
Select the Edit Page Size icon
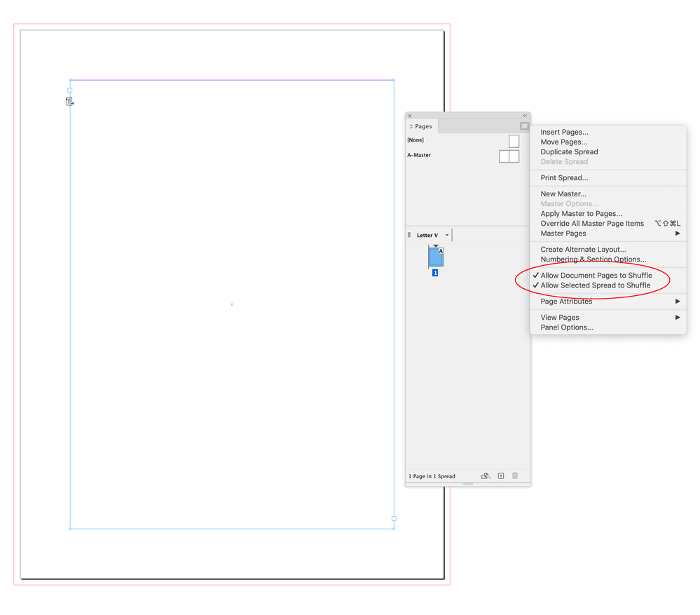[x=486, y=475]
